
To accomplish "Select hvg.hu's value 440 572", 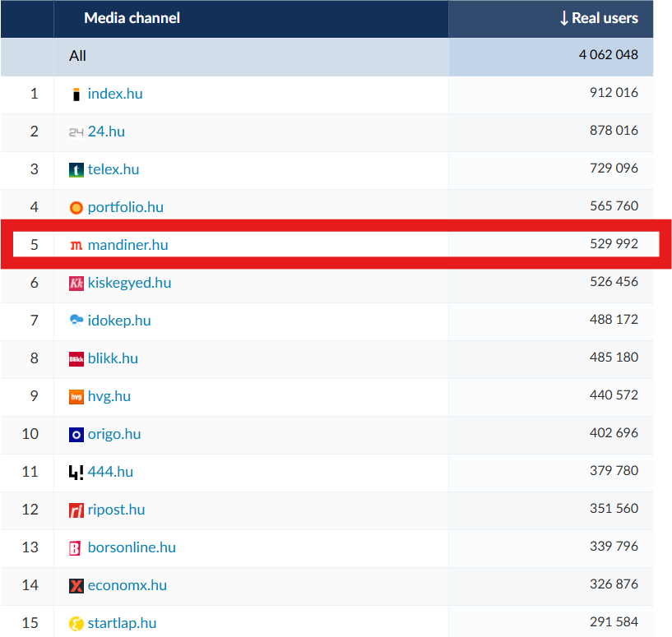I will point(614,395).
